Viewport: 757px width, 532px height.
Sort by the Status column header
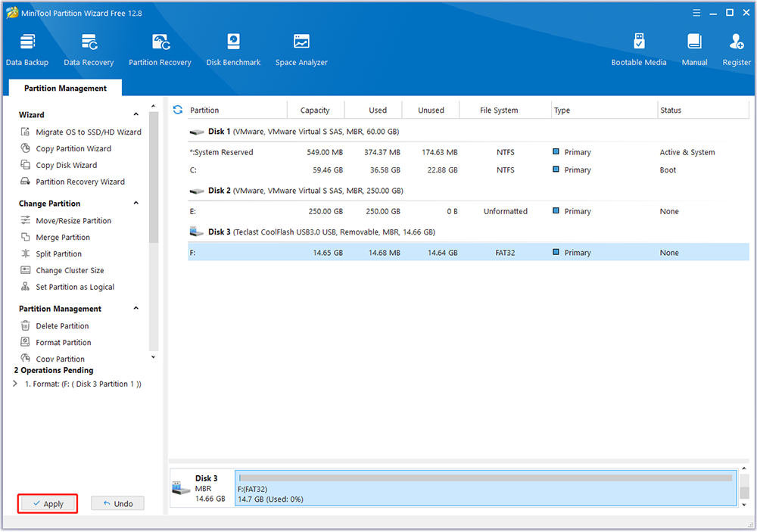coord(703,110)
